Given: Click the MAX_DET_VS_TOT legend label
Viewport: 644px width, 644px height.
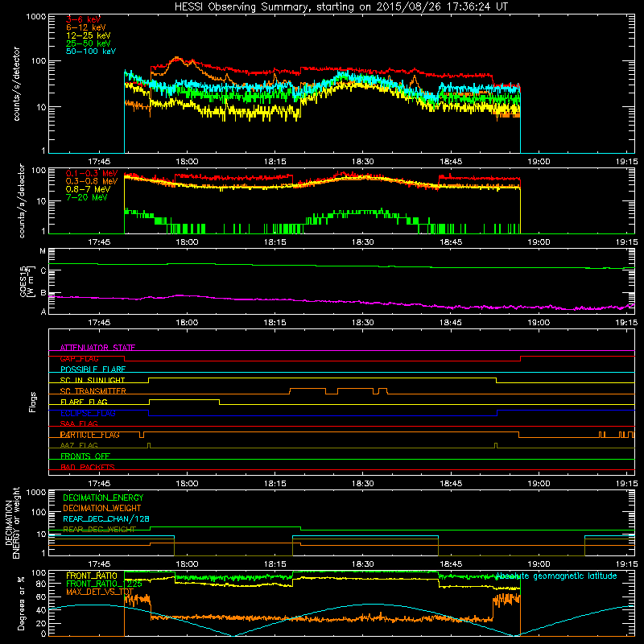Looking at the screenshot, I should (100, 592).
